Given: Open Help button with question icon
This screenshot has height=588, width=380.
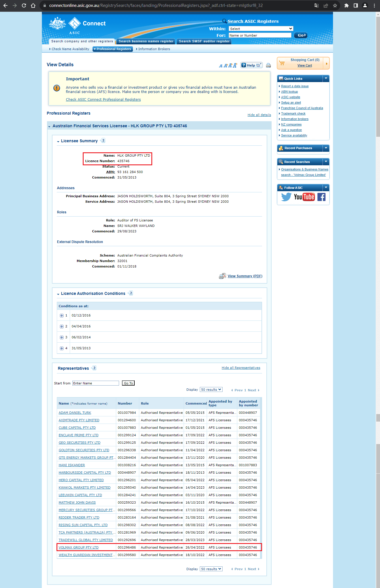Looking at the screenshot, I should pyautogui.click(x=251, y=65).
